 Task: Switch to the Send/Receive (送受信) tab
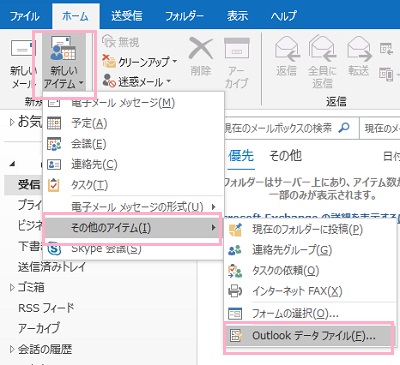click(127, 16)
